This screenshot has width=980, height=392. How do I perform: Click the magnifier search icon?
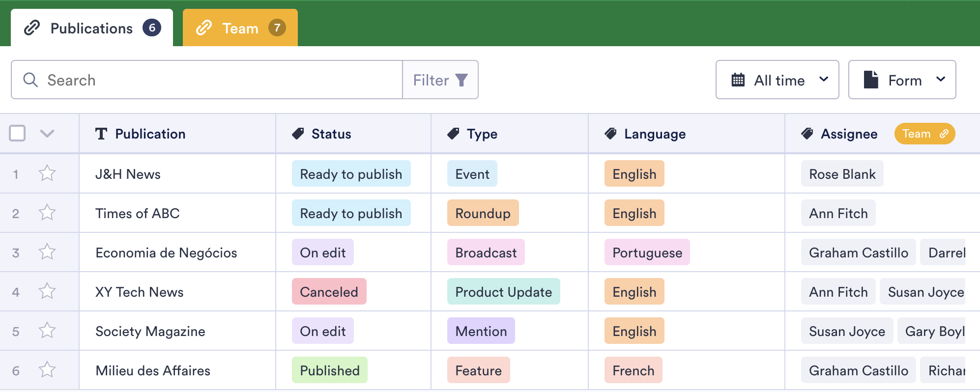30,80
